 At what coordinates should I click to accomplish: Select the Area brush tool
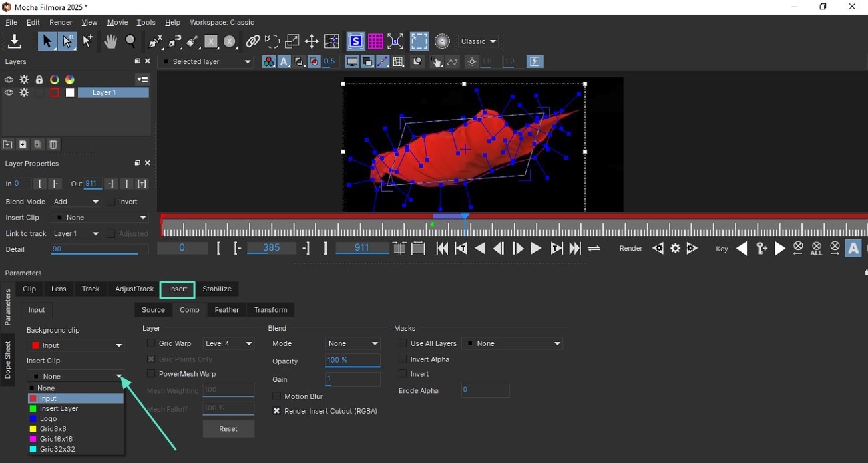pos(192,41)
